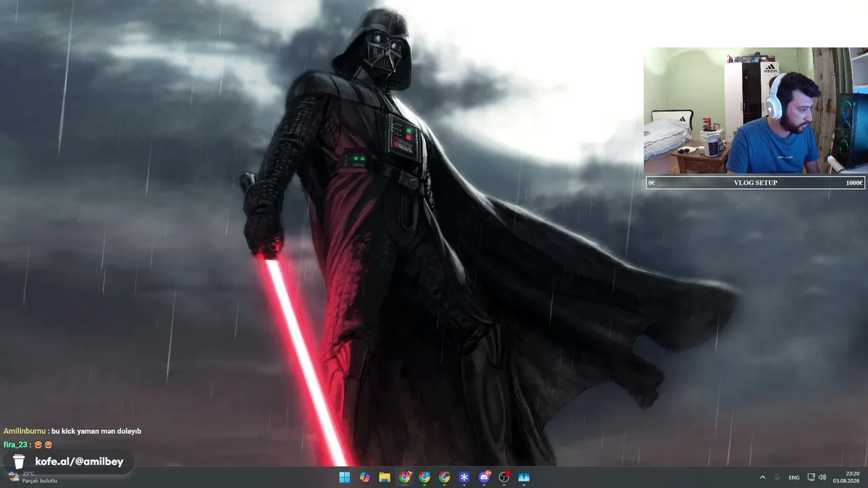Open the Windows Start menu
This screenshot has width=868, height=488.
[344, 477]
